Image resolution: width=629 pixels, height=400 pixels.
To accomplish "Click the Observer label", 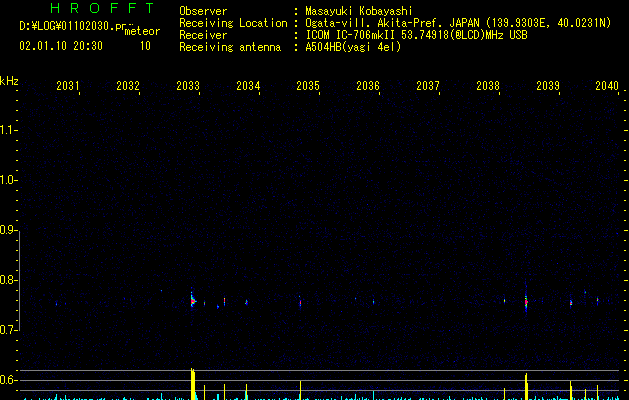I will pyautogui.click(x=203, y=11).
